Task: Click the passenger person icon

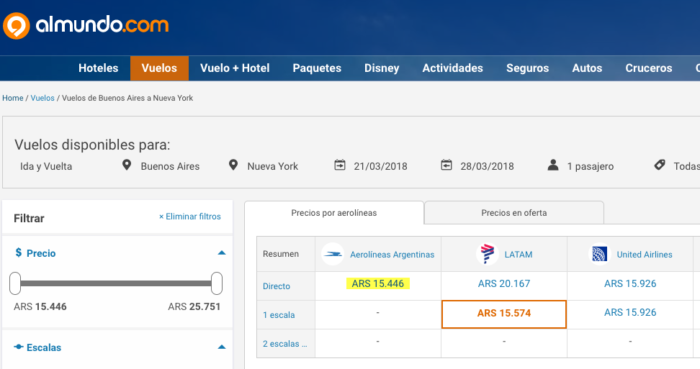Action: point(553,165)
